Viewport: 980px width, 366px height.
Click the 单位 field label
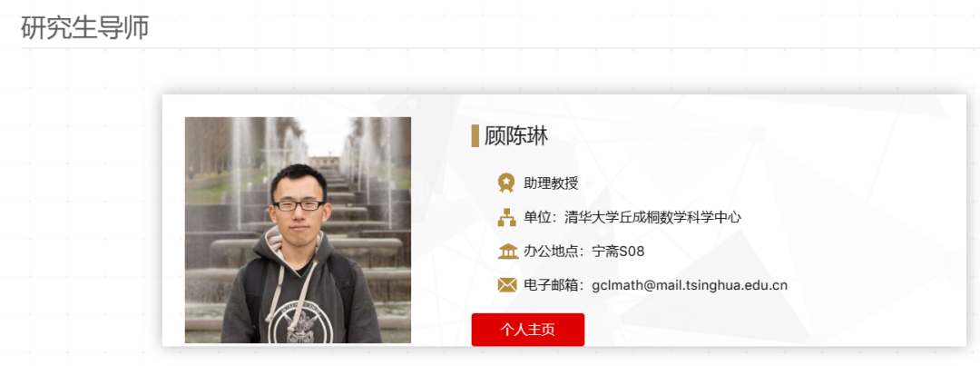coord(537,218)
